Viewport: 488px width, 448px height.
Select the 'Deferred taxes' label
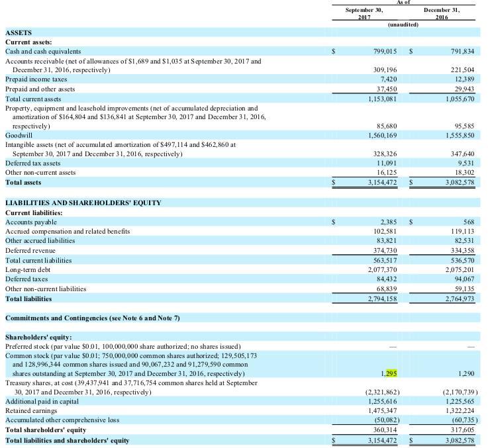pyautogui.click(x=26, y=279)
